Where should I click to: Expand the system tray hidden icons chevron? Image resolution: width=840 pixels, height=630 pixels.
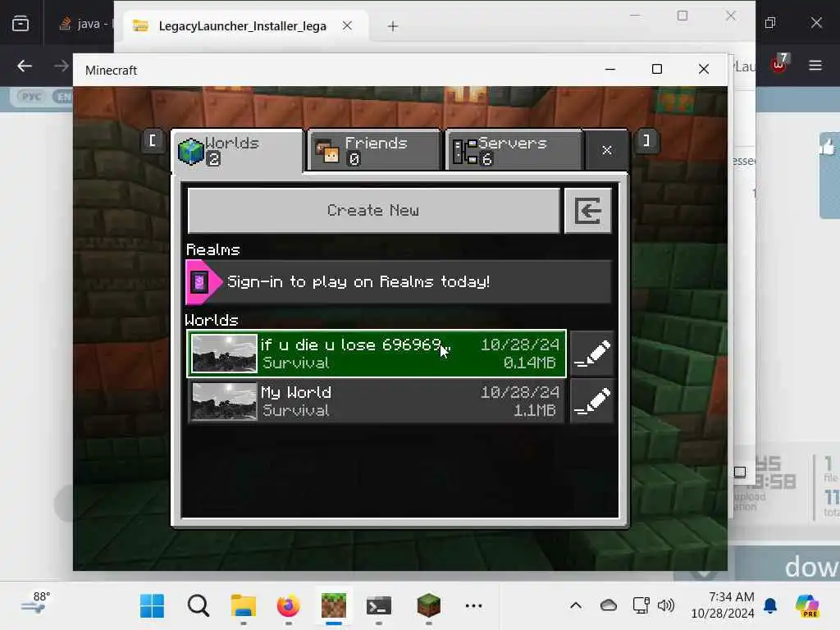pos(576,606)
